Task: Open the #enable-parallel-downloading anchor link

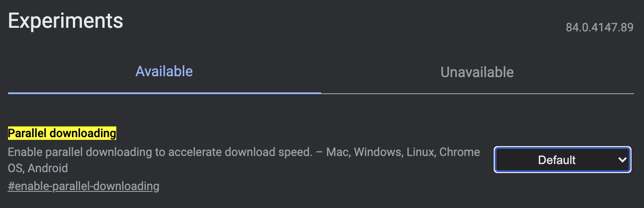Action: pyautogui.click(x=84, y=186)
